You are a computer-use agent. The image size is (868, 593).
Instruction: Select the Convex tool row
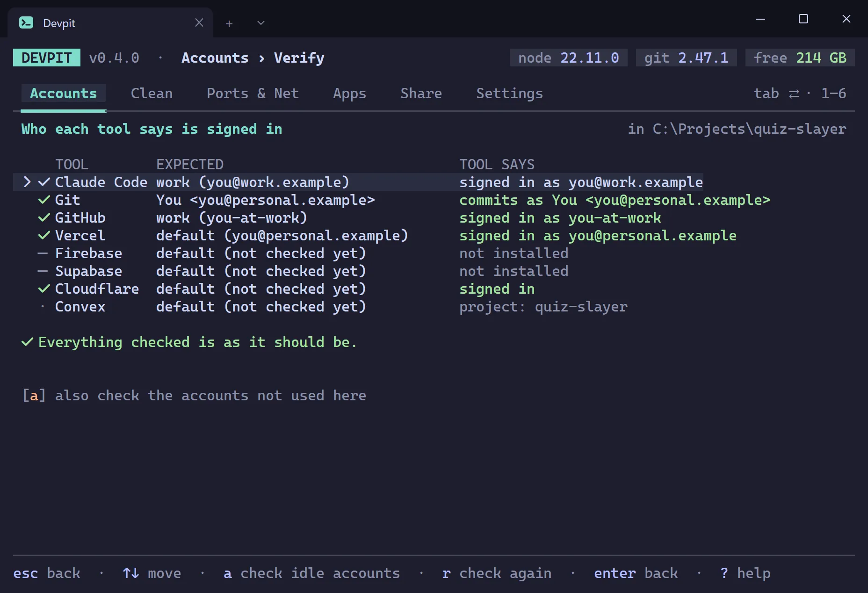tap(333, 306)
